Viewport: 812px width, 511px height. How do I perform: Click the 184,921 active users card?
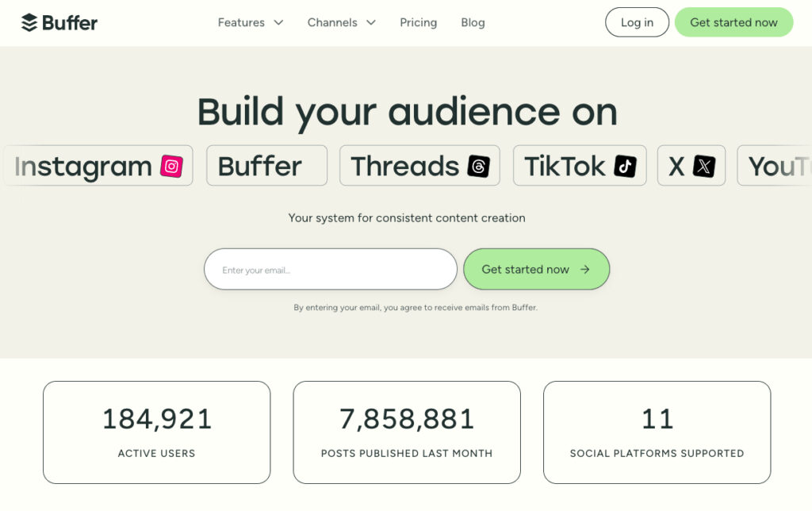[x=156, y=432]
